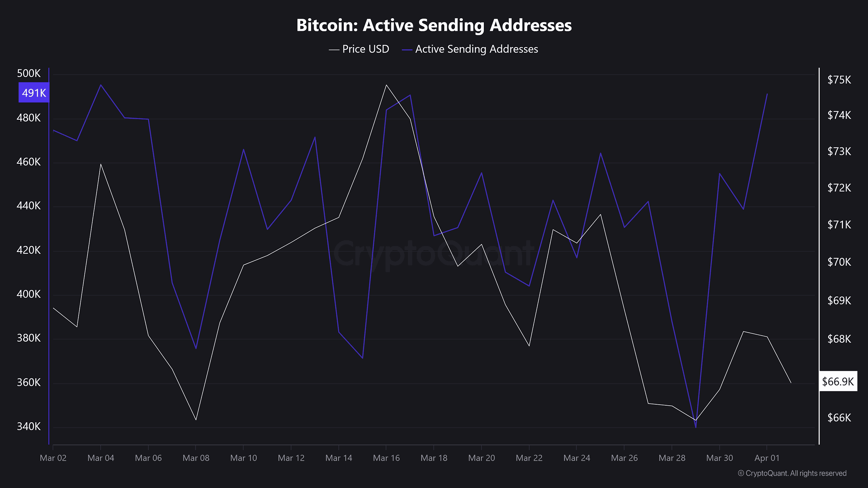Click the Mar 16 date label
This screenshot has height=488, width=868.
pos(386,458)
